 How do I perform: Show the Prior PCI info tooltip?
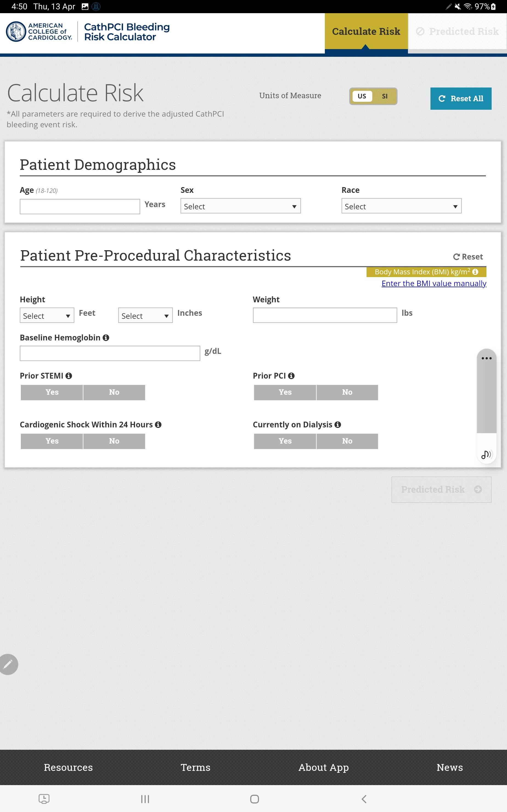tap(291, 376)
